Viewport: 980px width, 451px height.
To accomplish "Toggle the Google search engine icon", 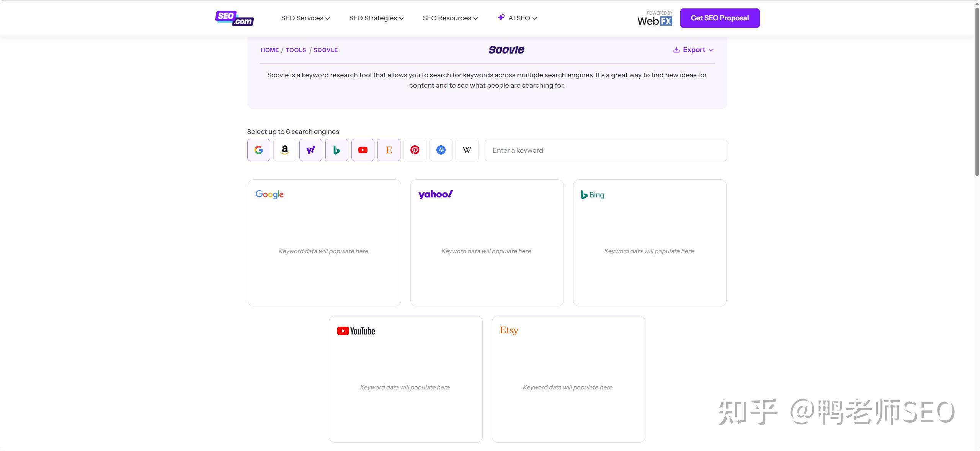I will 258,150.
